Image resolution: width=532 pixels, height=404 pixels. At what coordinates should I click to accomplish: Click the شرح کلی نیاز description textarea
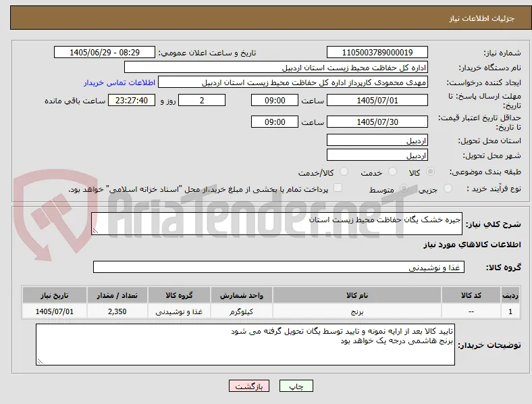coord(277,224)
